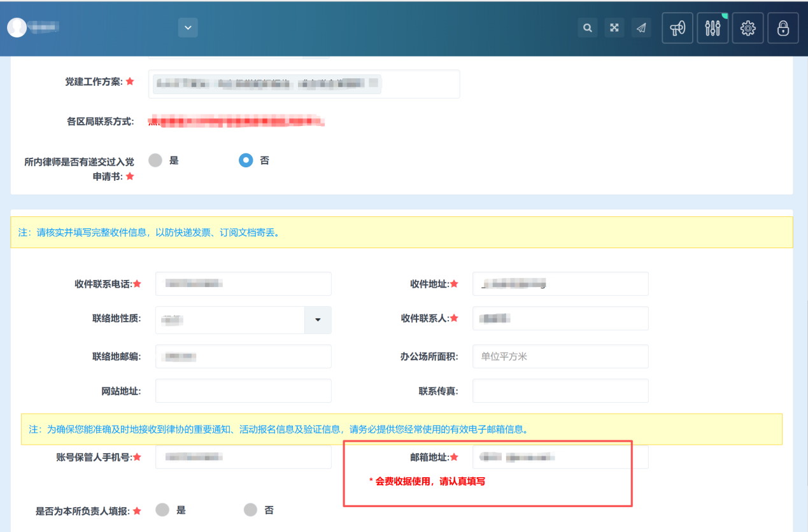Viewport: 808px width, 532px height.
Task: Choose 否 for 是否为本所负责人填报
Action: point(250,510)
